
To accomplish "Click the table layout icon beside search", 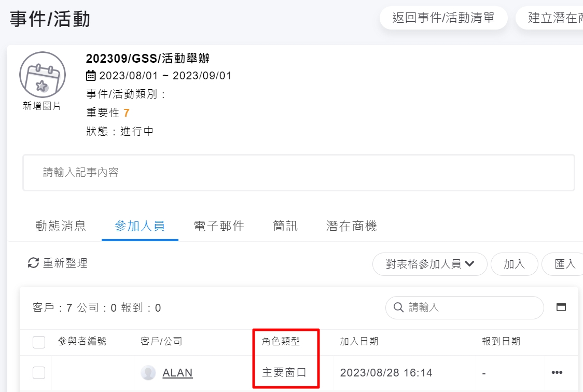I will [561, 307].
